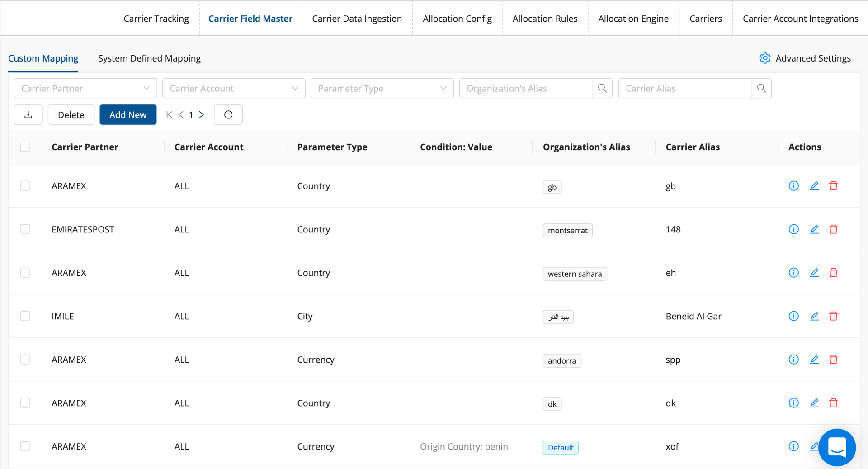The image size is (868, 469).
Task: Click the refresh table icon
Action: tap(228, 115)
